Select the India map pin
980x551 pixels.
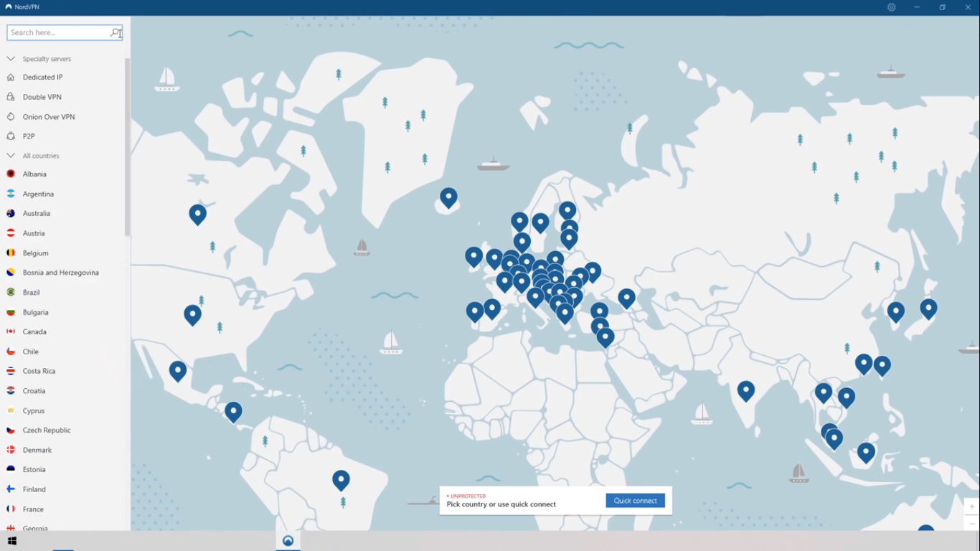coord(746,390)
